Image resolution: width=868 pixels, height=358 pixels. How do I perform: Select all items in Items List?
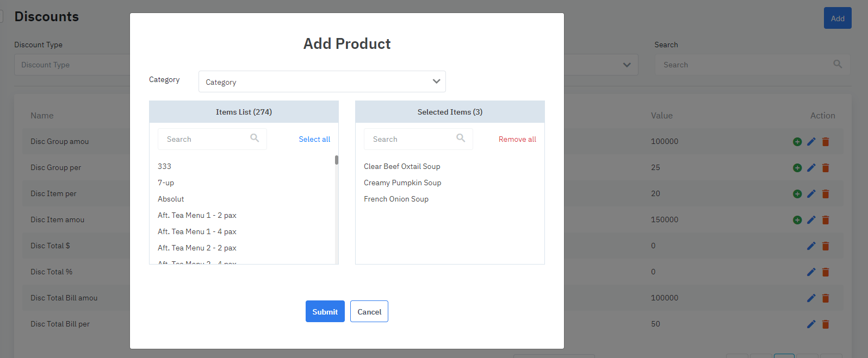[314, 139]
